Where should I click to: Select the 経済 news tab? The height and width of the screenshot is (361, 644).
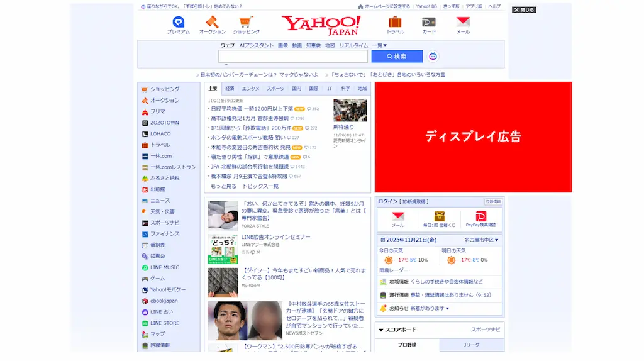pyautogui.click(x=230, y=88)
